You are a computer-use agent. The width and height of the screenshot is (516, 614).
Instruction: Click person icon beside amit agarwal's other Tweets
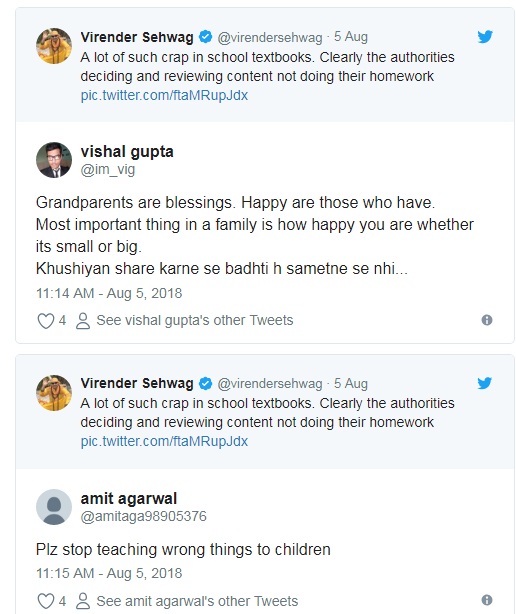coord(83,601)
